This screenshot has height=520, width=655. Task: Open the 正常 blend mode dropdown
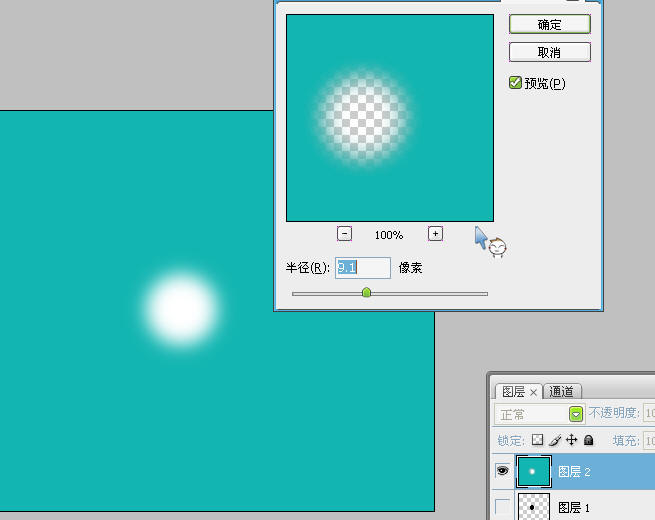click(576, 414)
